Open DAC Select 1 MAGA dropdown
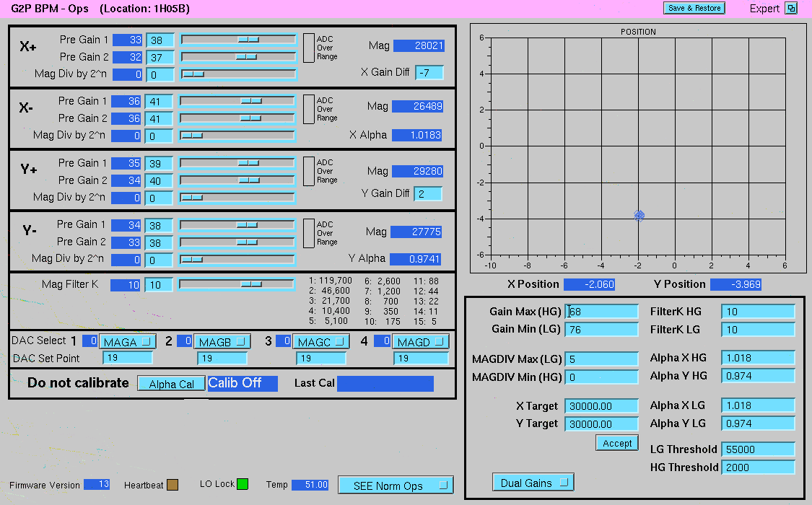 point(127,342)
